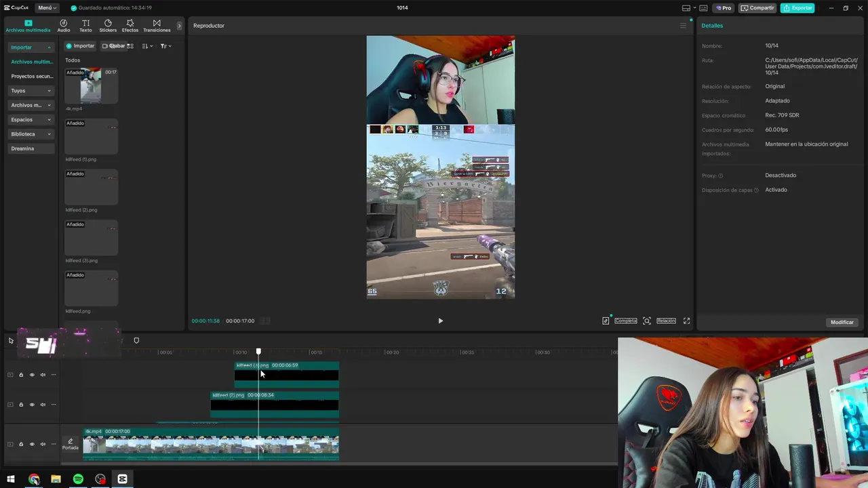Hide the 4k.mp4 main track
This screenshot has width=868, height=488.
(32, 444)
